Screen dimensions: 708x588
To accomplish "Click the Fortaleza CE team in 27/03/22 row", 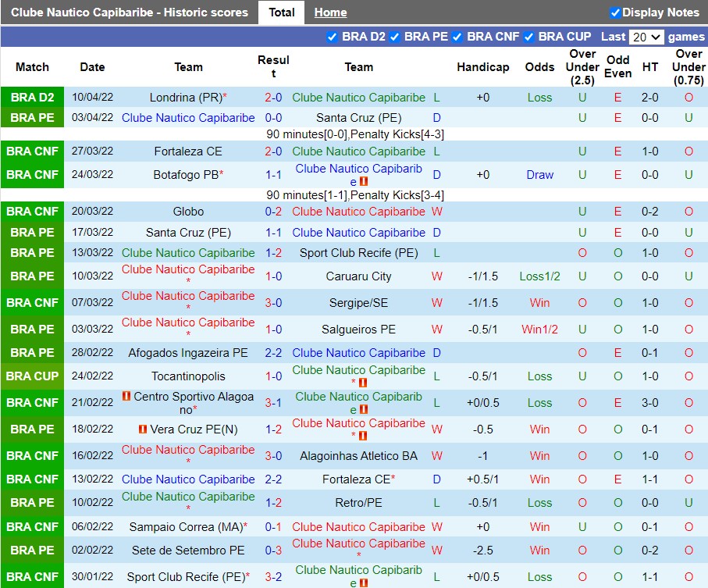I will click(188, 151).
